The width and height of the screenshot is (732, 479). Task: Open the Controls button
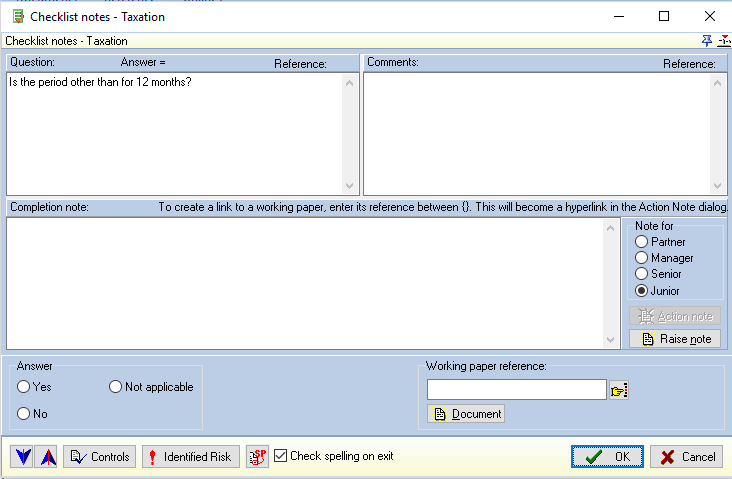pyautogui.click(x=99, y=456)
